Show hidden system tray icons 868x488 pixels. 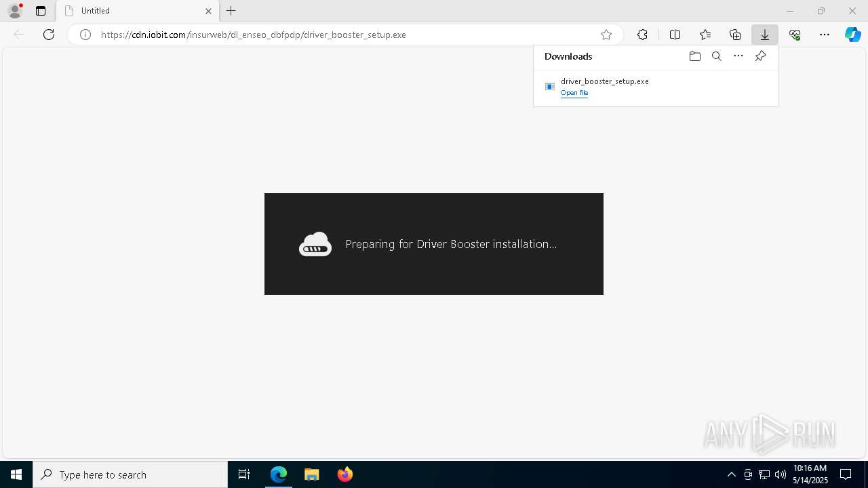click(x=731, y=474)
